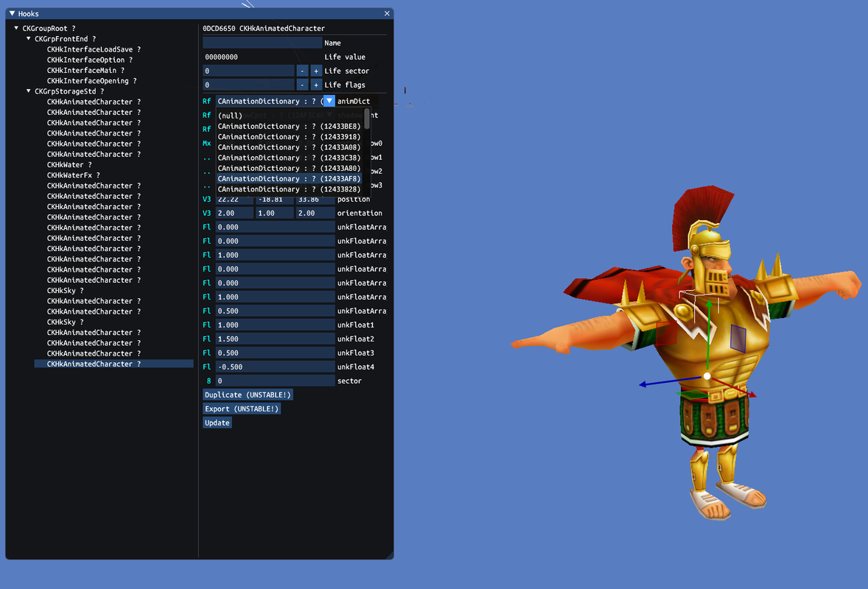Screen dimensions: 868x589
Task: Click the unkFloat3 value field
Action: coord(275,353)
